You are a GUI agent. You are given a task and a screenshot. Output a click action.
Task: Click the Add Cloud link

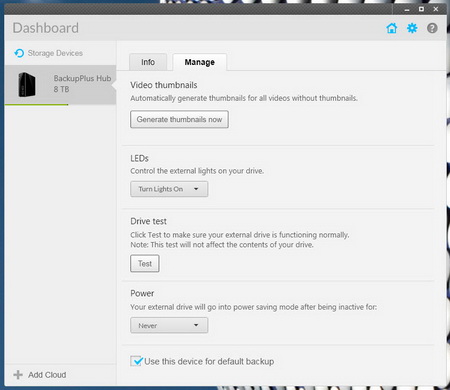point(47,375)
